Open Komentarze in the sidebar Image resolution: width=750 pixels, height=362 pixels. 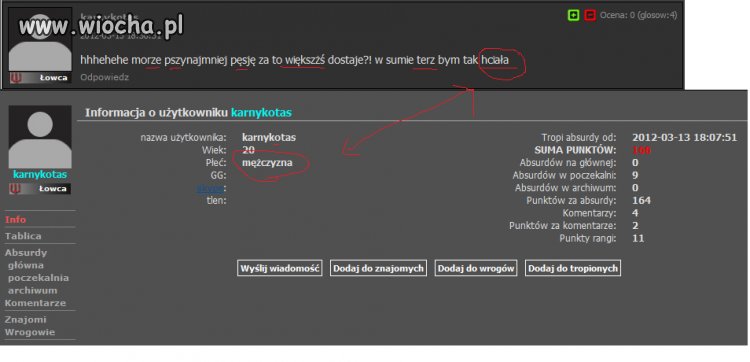35,303
